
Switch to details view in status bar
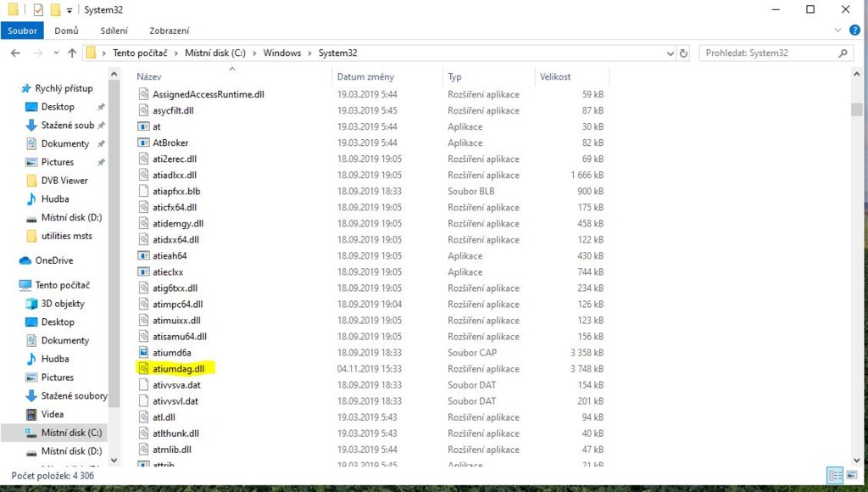[x=834, y=476]
